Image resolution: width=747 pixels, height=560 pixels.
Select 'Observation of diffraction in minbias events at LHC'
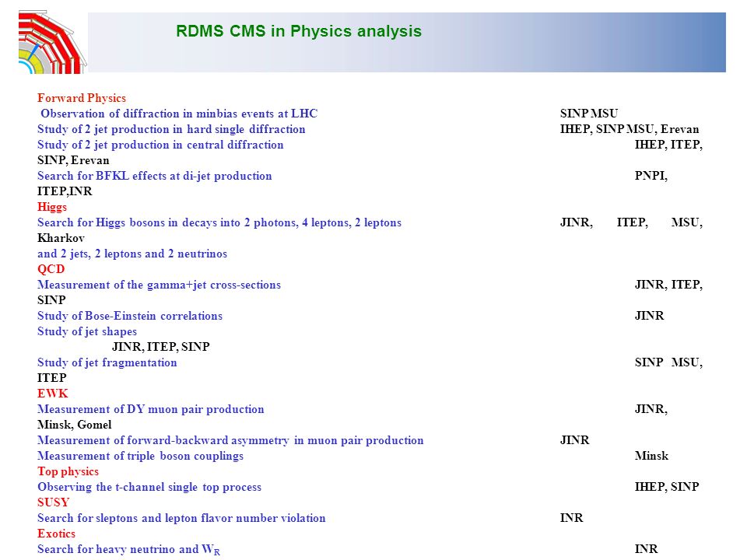[179, 114]
